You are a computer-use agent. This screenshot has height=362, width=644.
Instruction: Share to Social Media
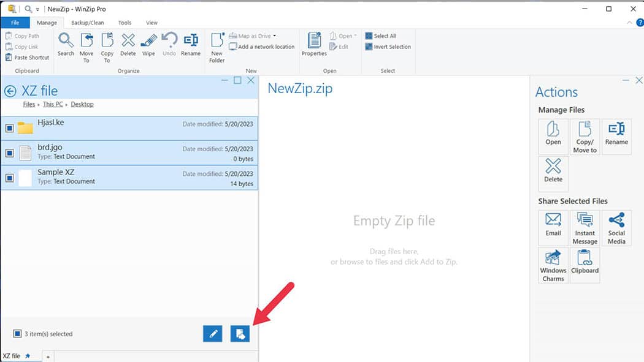(616, 228)
